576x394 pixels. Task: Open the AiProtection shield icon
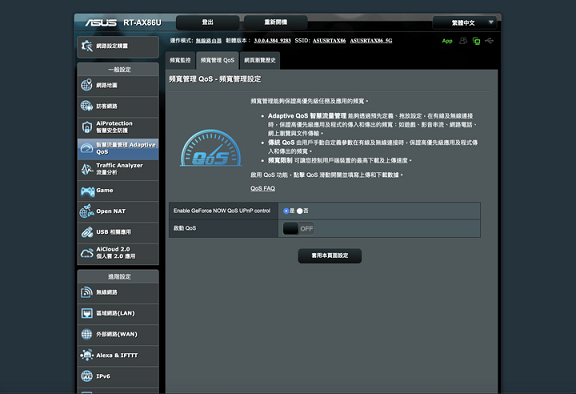click(87, 127)
